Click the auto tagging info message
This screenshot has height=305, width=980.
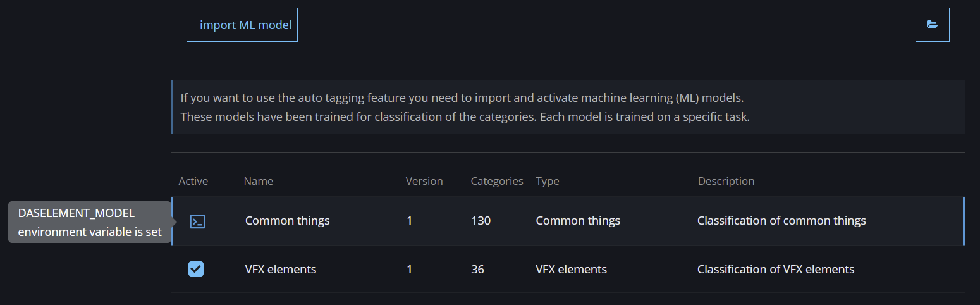click(465, 108)
